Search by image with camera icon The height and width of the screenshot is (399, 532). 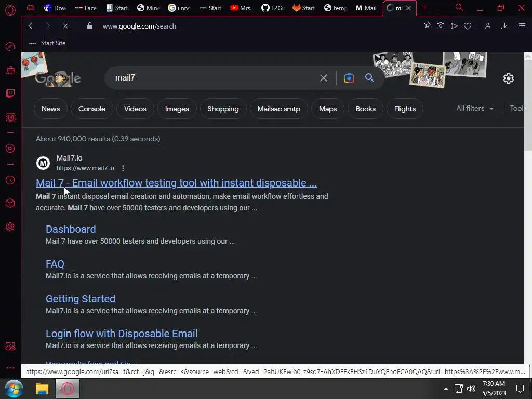tap(349, 78)
